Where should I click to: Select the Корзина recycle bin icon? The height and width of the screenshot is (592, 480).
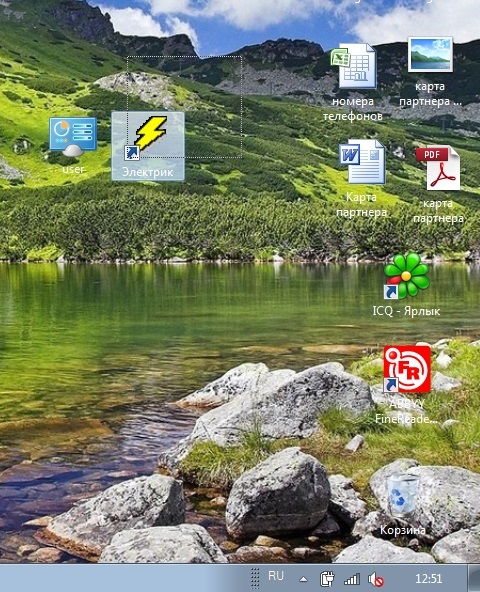(x=403, y=496)
